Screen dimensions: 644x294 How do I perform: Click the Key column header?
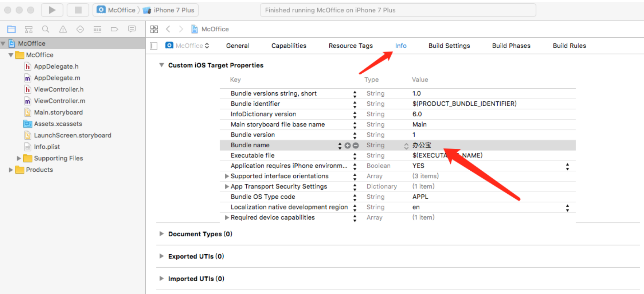coord(235,80)
